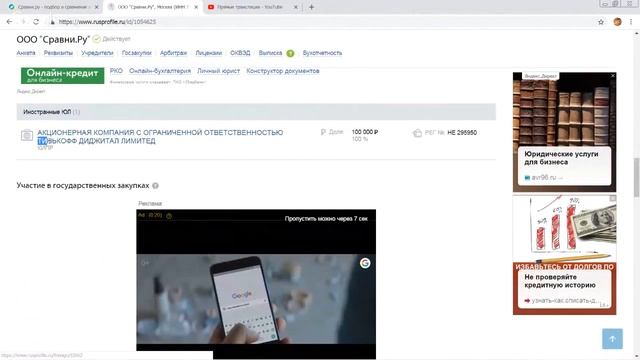Open the Онлайн-бухгалтерия link
Image resolution: width=640 pixels, height=360 pixels.
tap(160, 71)
